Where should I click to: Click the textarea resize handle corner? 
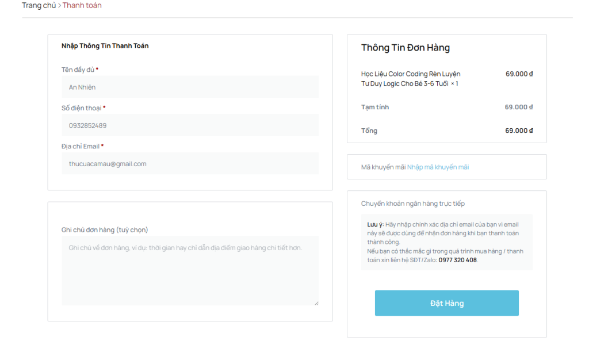pos(316,302)
